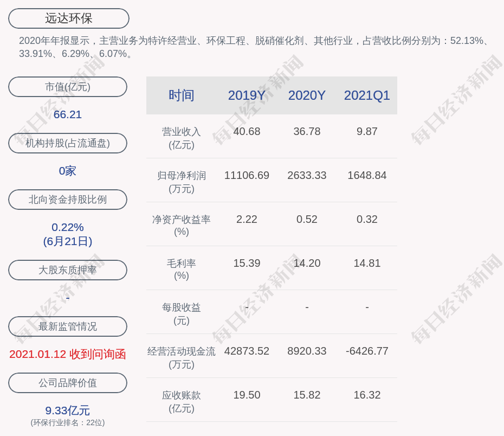Open the 北向资金持股比例 section
The height and width of the screenshot is (436, 504).
coord(68,199)
